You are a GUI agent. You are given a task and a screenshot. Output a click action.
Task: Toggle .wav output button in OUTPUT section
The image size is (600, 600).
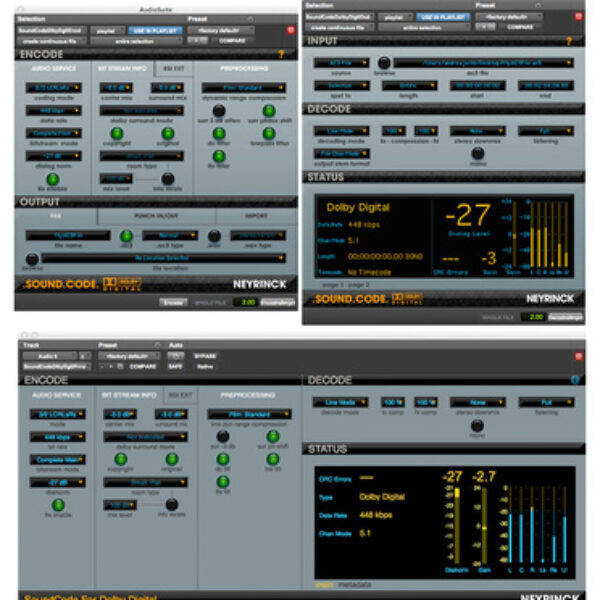(214, 236)
